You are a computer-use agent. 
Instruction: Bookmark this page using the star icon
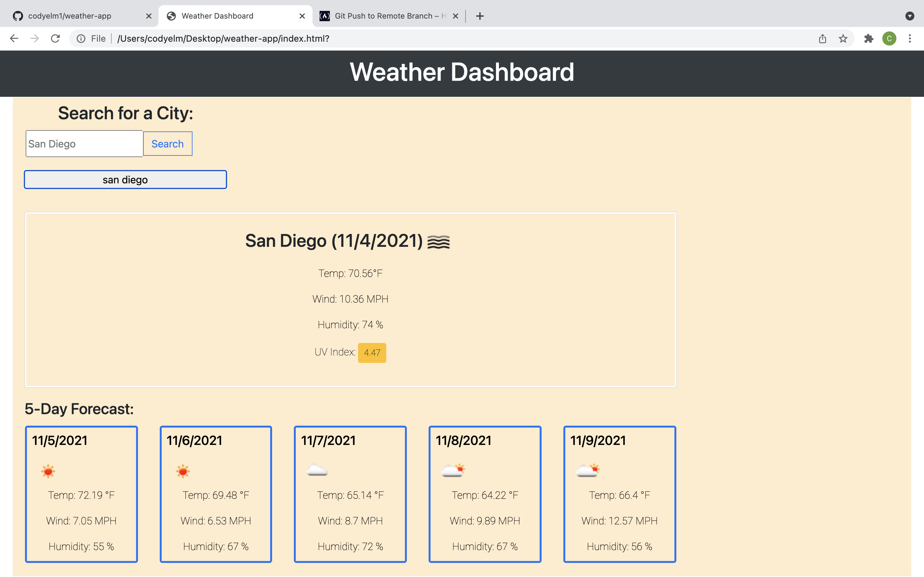(x=843, y=38)
